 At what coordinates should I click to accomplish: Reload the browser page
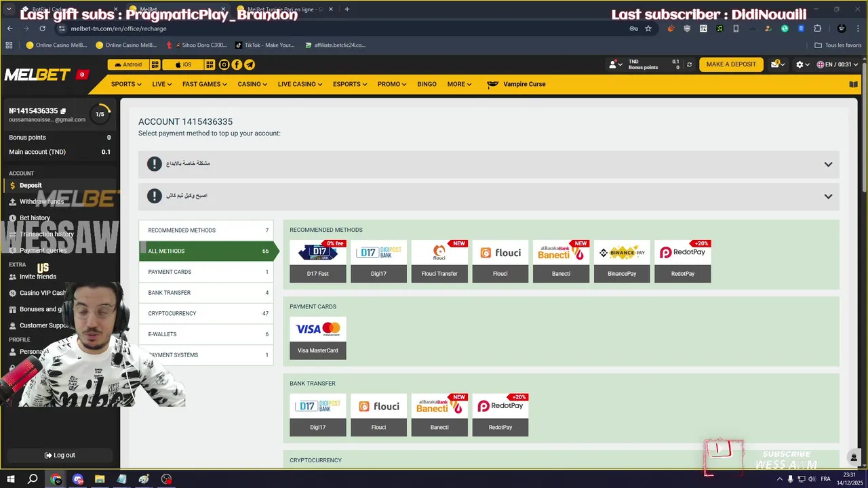tap(42, 28)
